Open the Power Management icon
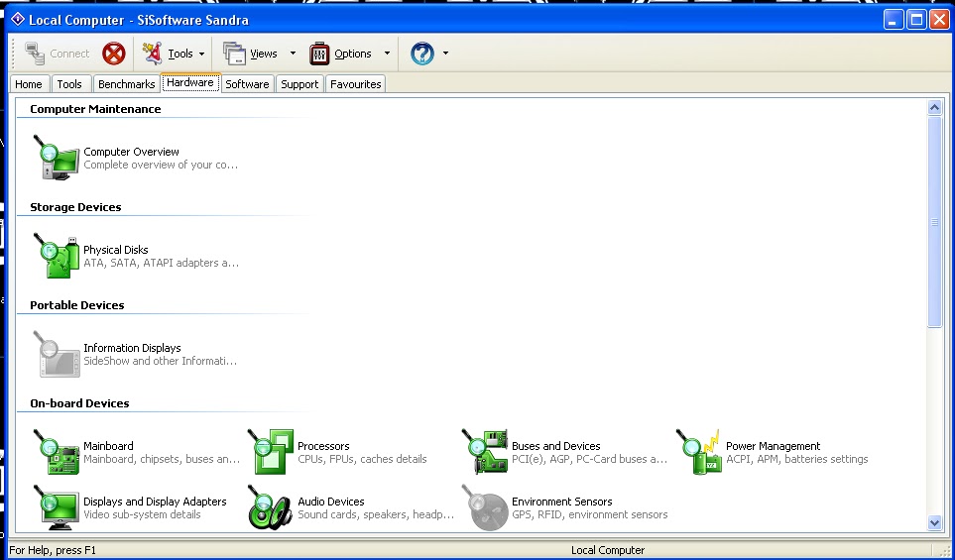Viewport: 955px width, 560px height. pyautogui.click(x=699, y=452)
